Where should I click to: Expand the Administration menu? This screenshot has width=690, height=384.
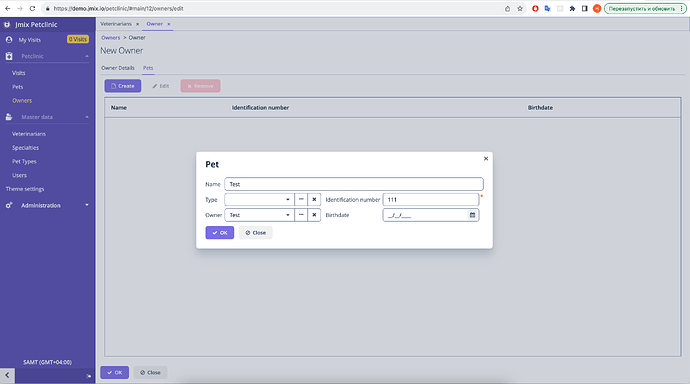[x=87, y=205]
